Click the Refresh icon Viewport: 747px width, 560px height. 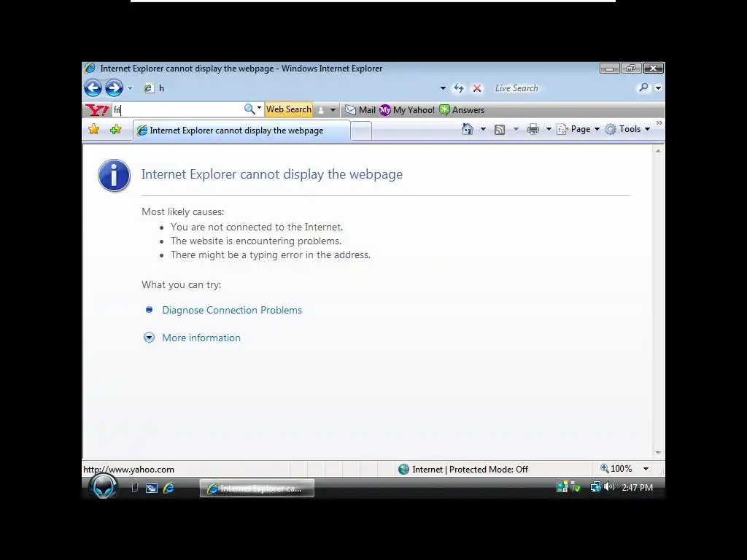(459, 88)
